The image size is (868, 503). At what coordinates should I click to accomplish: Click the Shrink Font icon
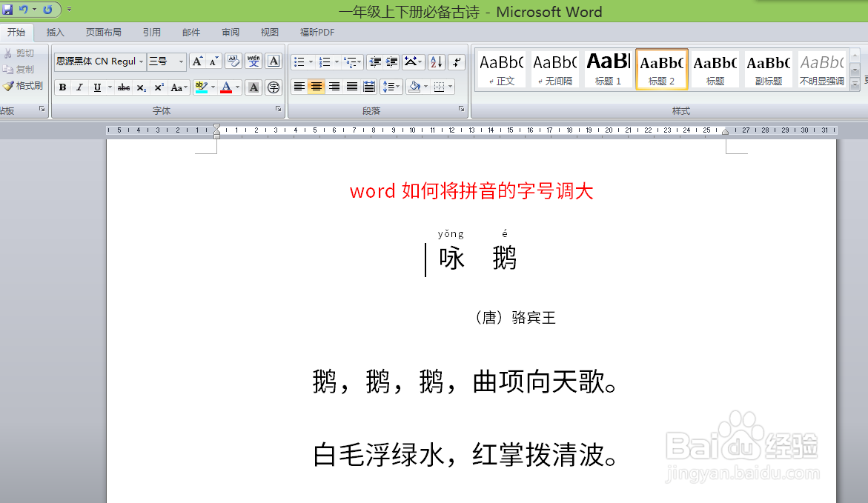click(213, 61)
